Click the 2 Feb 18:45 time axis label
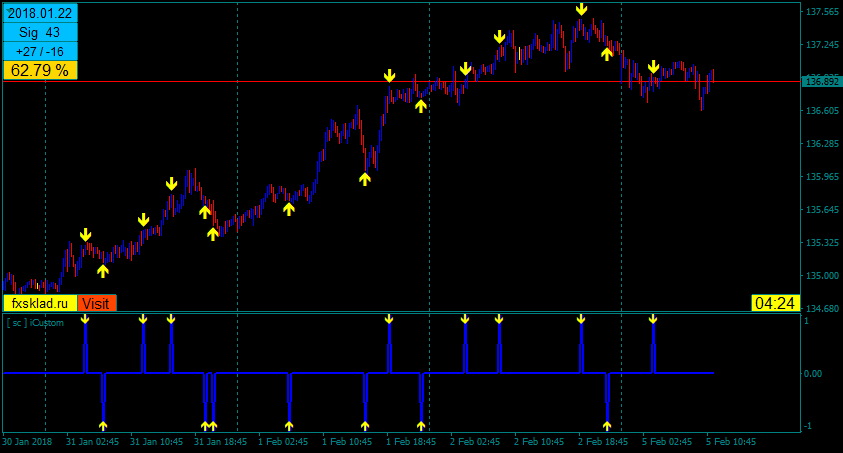This screenshot has width=843, height=453. tap(603, 442)
